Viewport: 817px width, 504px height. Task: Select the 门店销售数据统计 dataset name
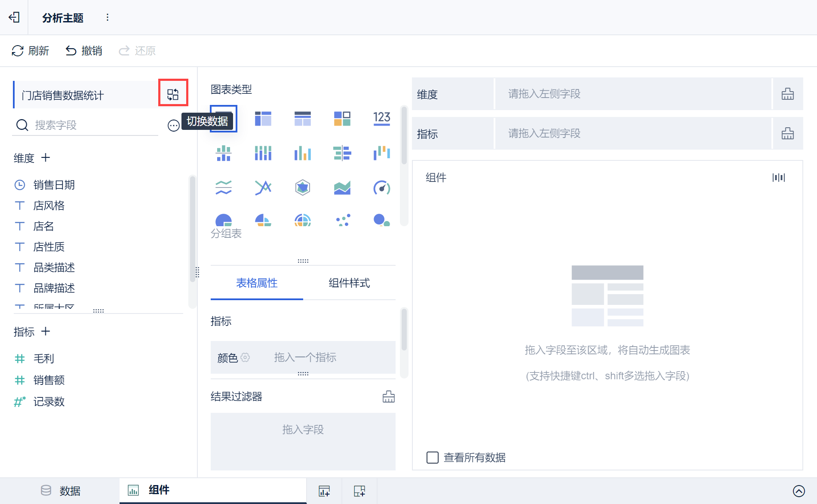[x=62, y=95]
